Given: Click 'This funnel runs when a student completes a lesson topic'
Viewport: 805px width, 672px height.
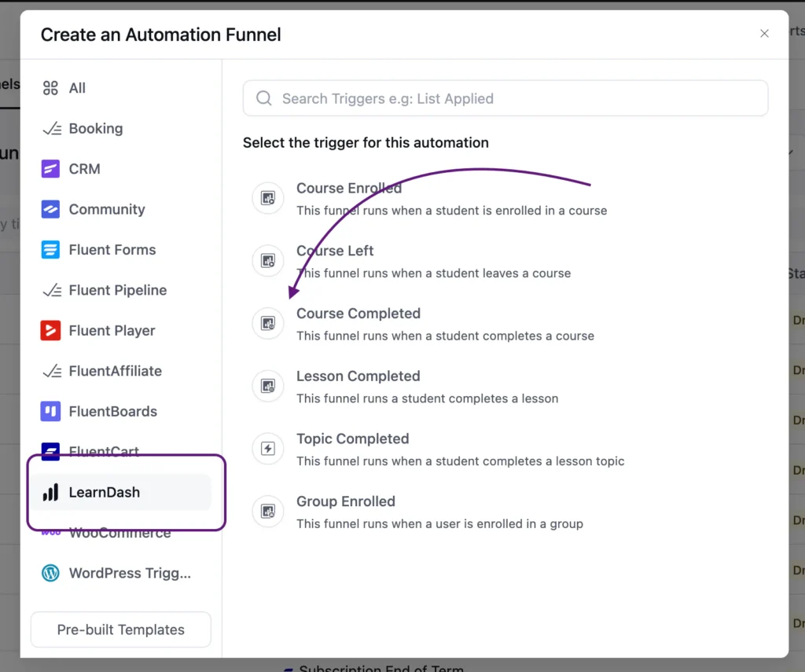Looking at the screenshot, I should [461, 461].
